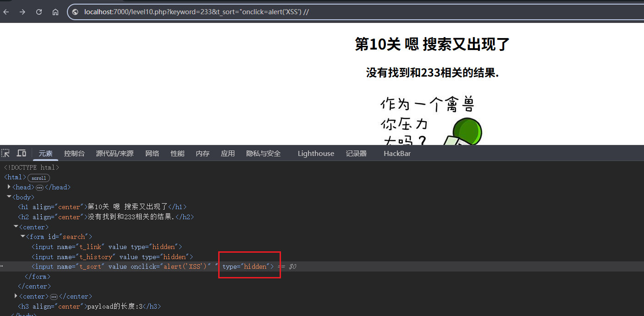
Task: Collapse the body element node
Action: click(9, 197)
